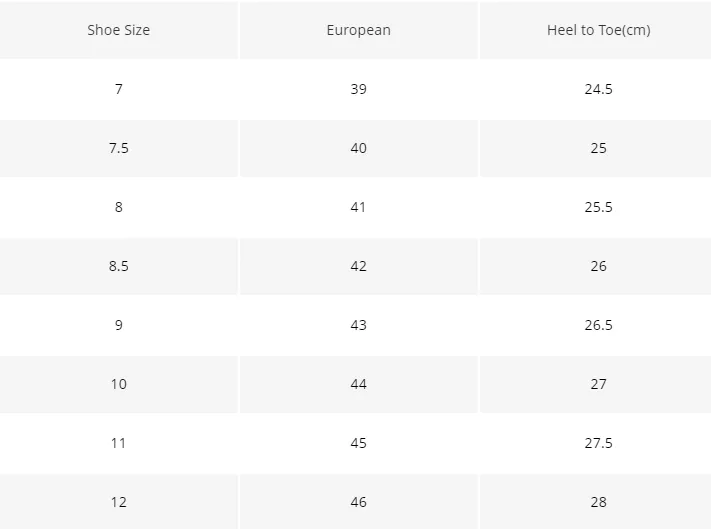Select shoe size 7 cell
The width and height of the screenshot is (711, 529).
pos(118,89)
